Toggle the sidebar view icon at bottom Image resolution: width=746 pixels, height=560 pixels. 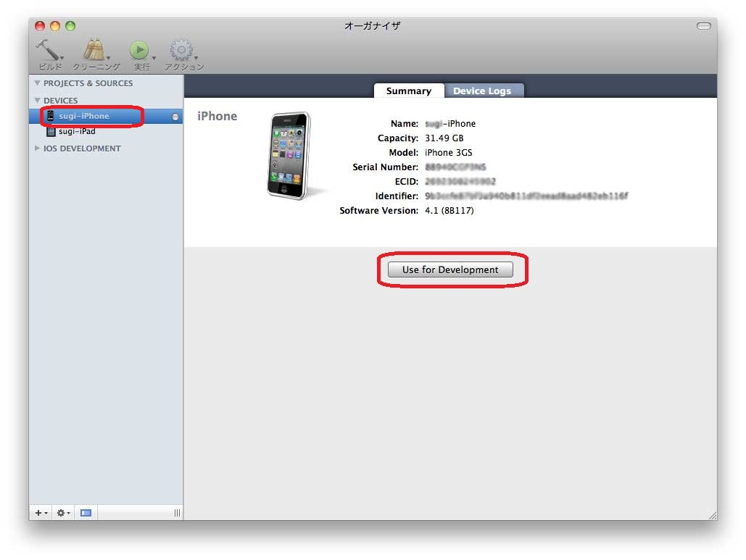pyautogui.click(x=86, y=513)
